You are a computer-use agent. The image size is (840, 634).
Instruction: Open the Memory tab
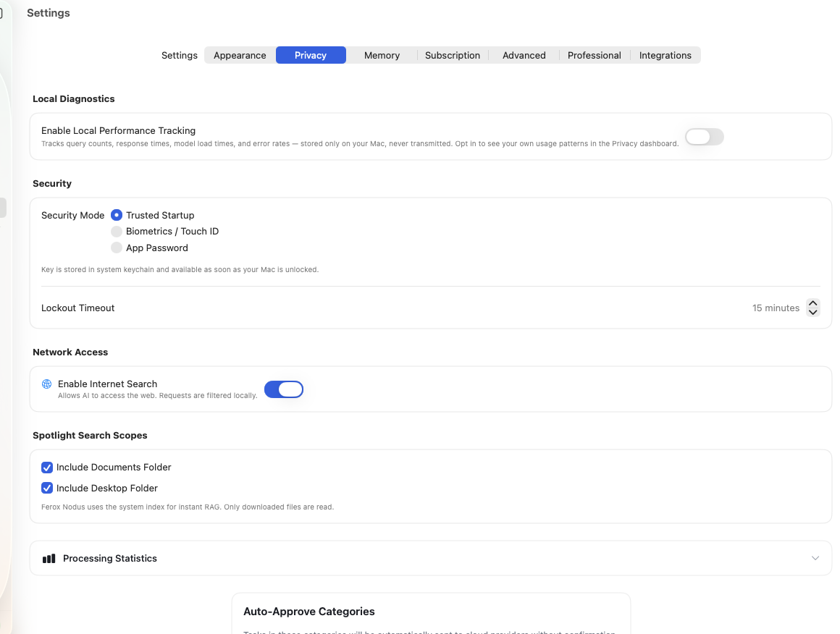pos(382,55)
